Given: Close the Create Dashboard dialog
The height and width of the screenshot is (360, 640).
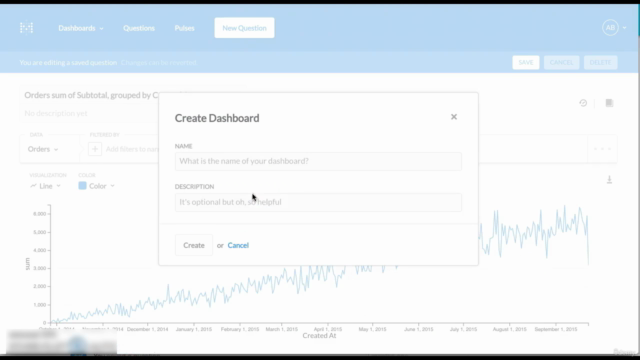Looking at the screenshot, I should [x=454, y=117].
